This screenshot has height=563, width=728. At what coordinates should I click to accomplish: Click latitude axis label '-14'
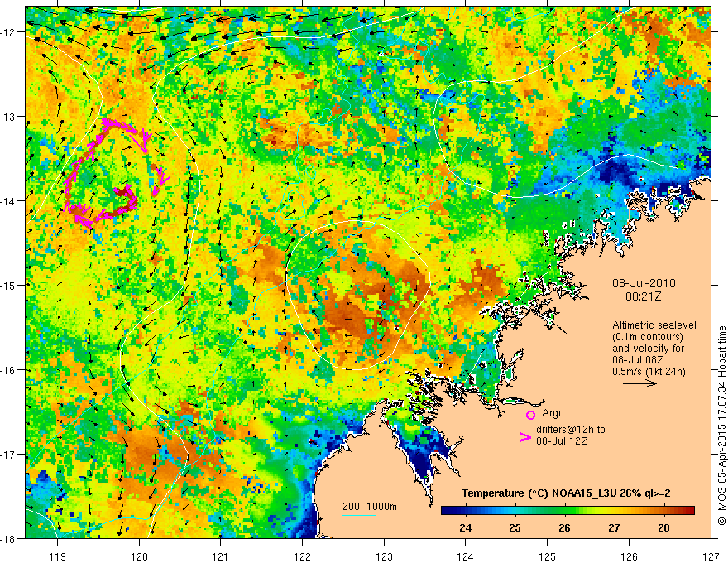[x=8, y=201]
